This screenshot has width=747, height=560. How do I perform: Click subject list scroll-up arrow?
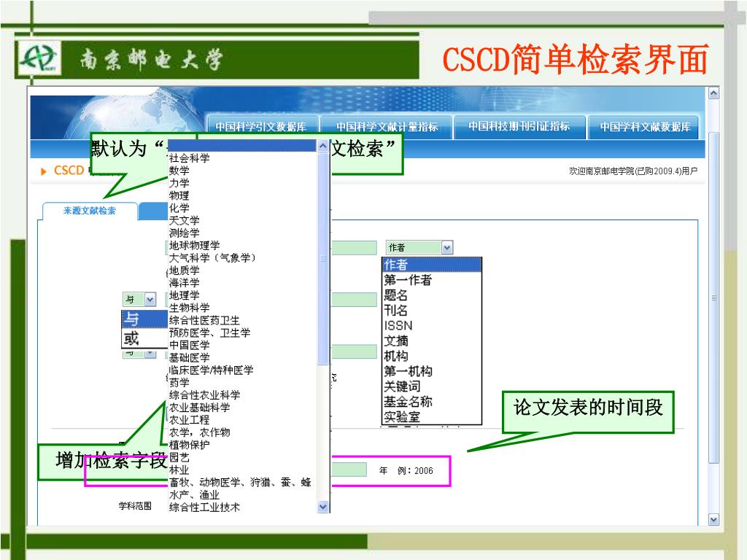[x=323, y=146]
